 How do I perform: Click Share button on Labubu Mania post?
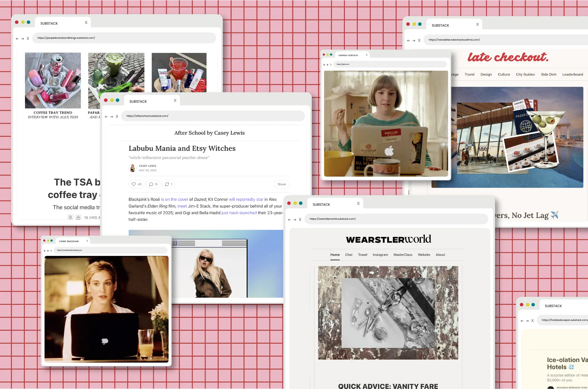281,184
